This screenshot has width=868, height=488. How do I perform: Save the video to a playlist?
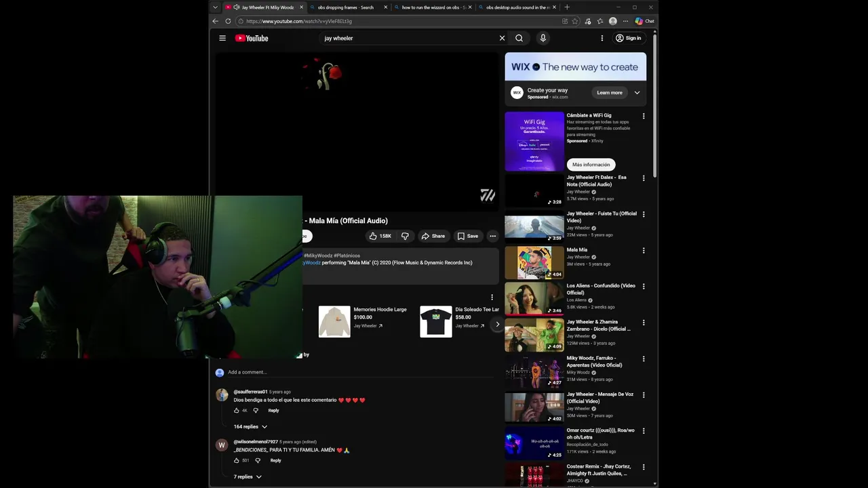467,236
